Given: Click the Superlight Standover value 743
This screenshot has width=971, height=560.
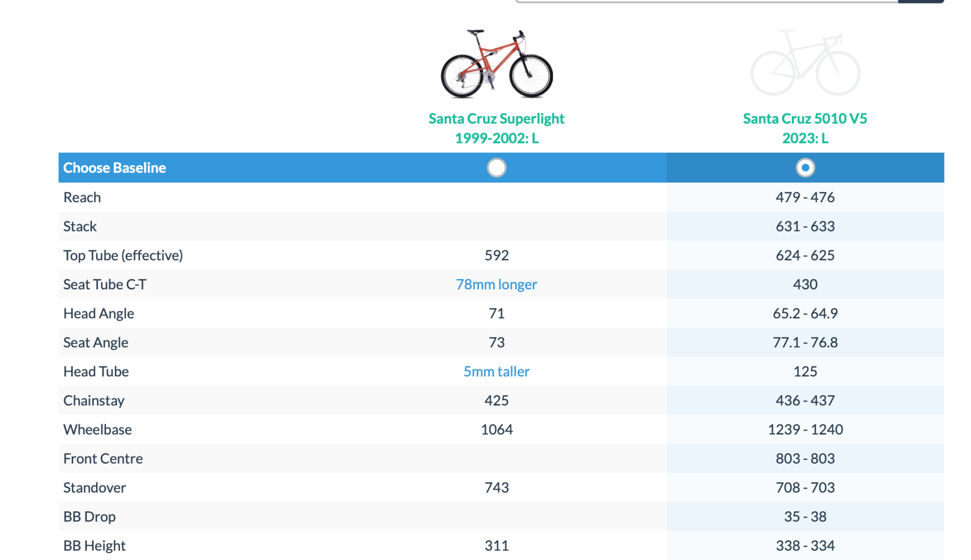Looking at the screenshot, I should click(496, 487).
